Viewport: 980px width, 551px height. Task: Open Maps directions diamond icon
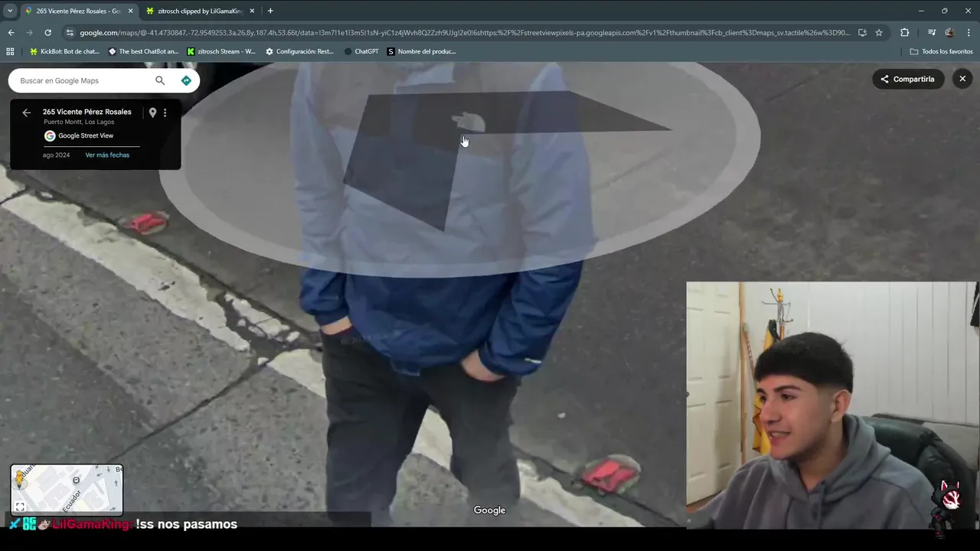186,80
